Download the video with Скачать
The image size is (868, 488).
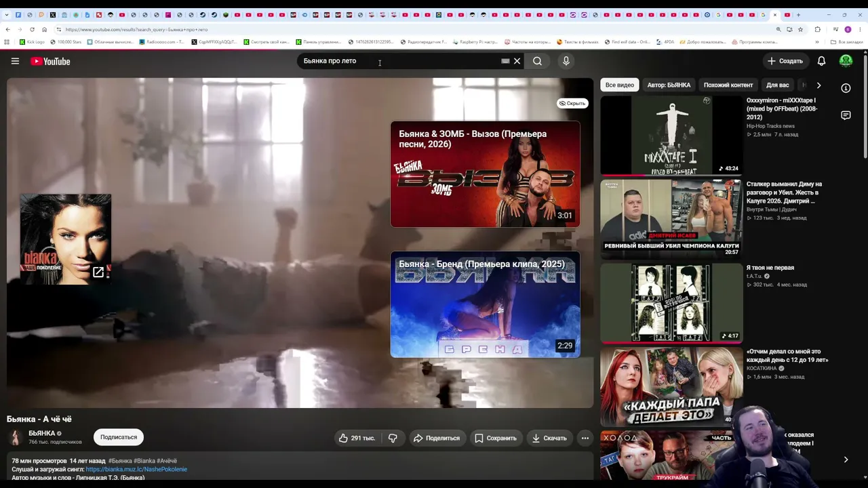pos(549,438)
